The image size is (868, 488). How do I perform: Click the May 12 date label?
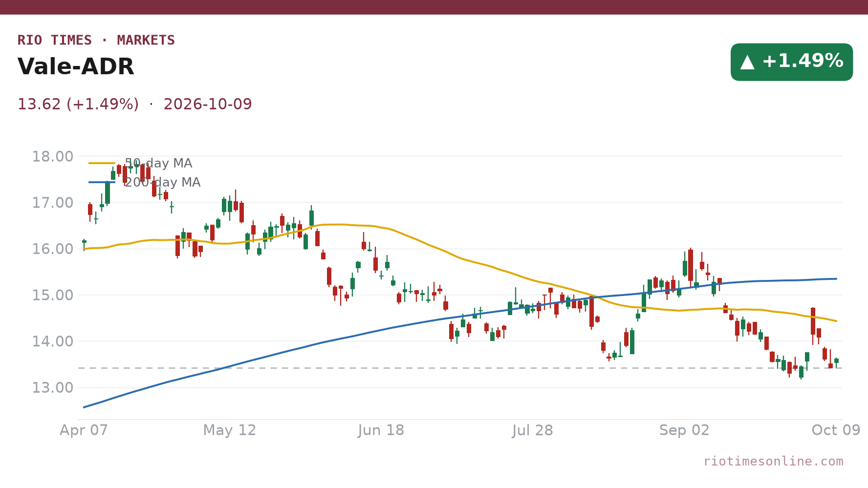click(230, 430)
